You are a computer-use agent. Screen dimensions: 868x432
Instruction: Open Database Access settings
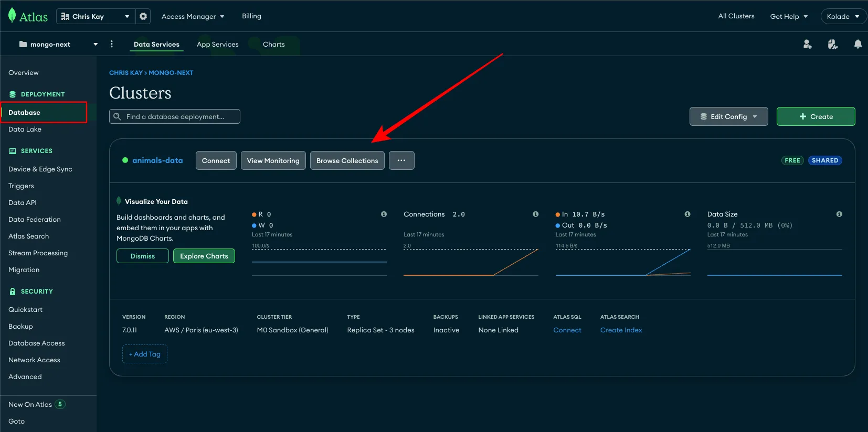37,343
